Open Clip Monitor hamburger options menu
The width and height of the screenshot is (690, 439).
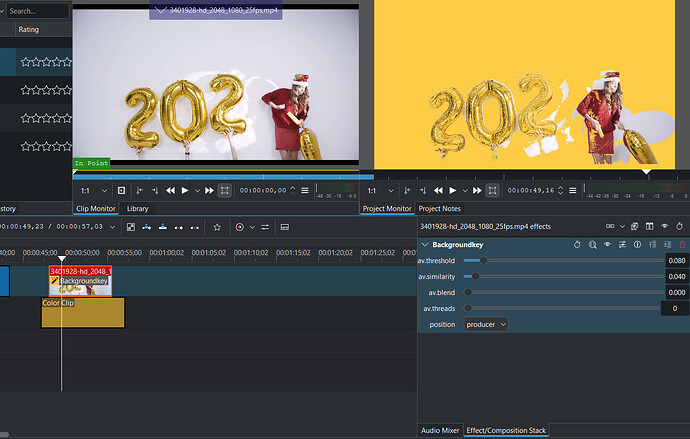305,190
